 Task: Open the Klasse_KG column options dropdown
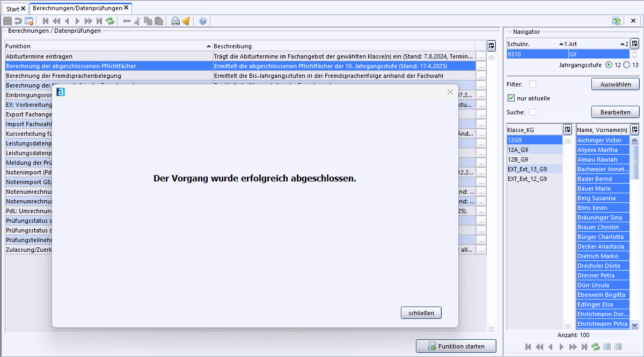pos(567,129)
